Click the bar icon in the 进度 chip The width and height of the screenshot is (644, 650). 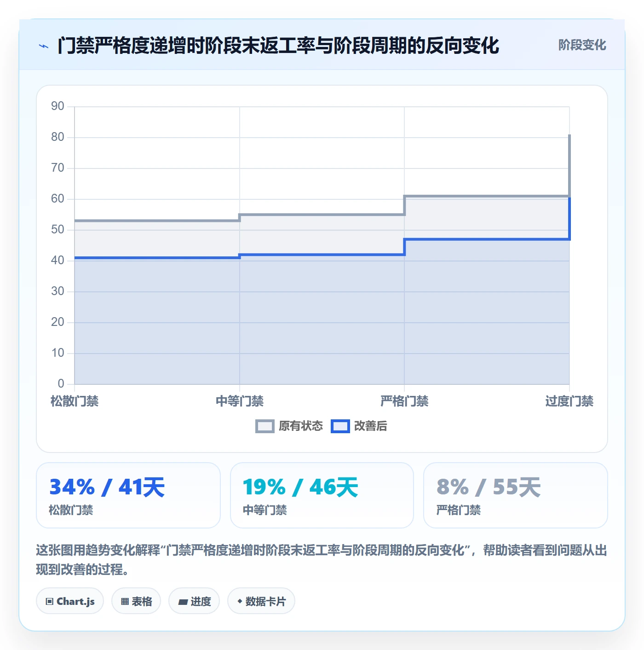183,602
